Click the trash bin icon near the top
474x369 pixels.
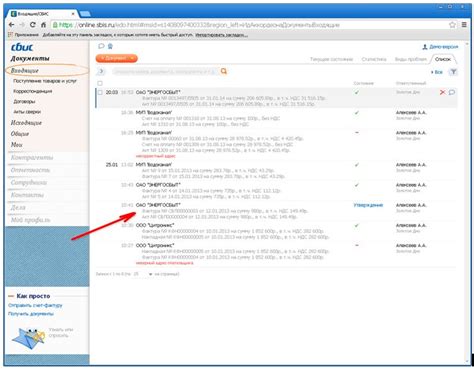coord(110,46)
